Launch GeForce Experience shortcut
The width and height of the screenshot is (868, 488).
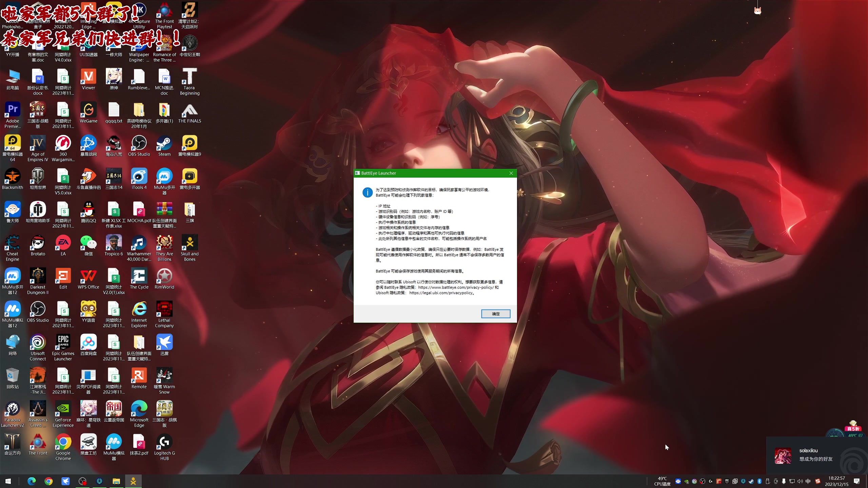pos(63,414)
